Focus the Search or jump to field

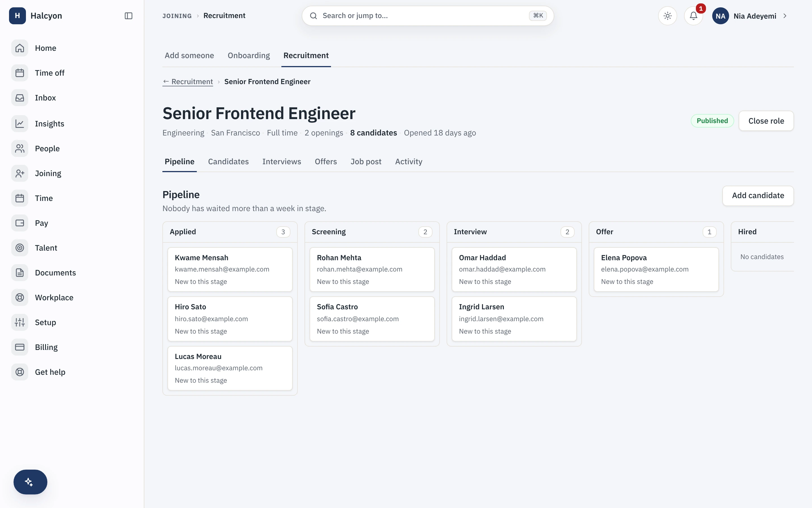(x=427, y=16)
